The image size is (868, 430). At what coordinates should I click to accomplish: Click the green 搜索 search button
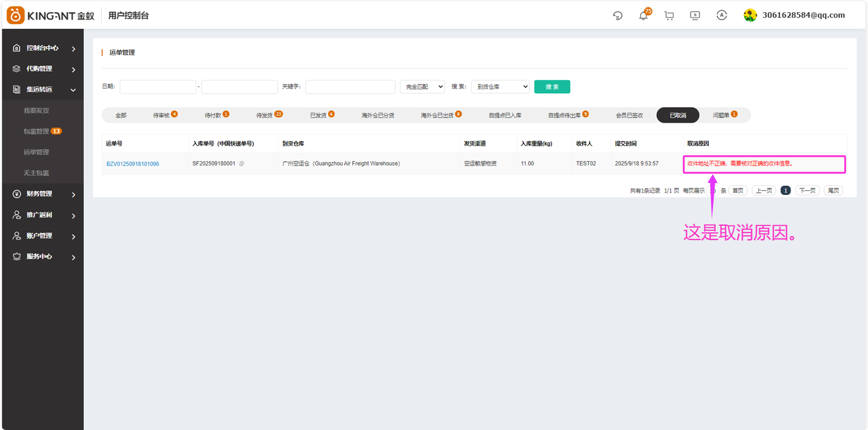tap(551, 86)
